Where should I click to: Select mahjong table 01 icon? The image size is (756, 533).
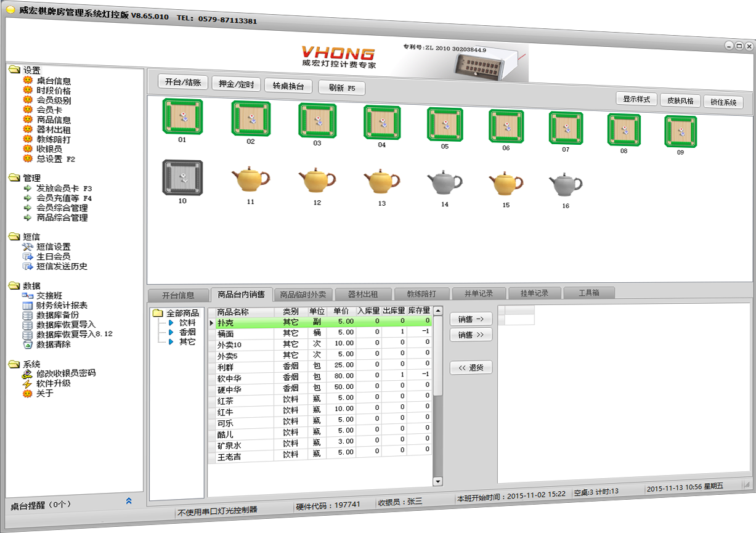point(182,116)
